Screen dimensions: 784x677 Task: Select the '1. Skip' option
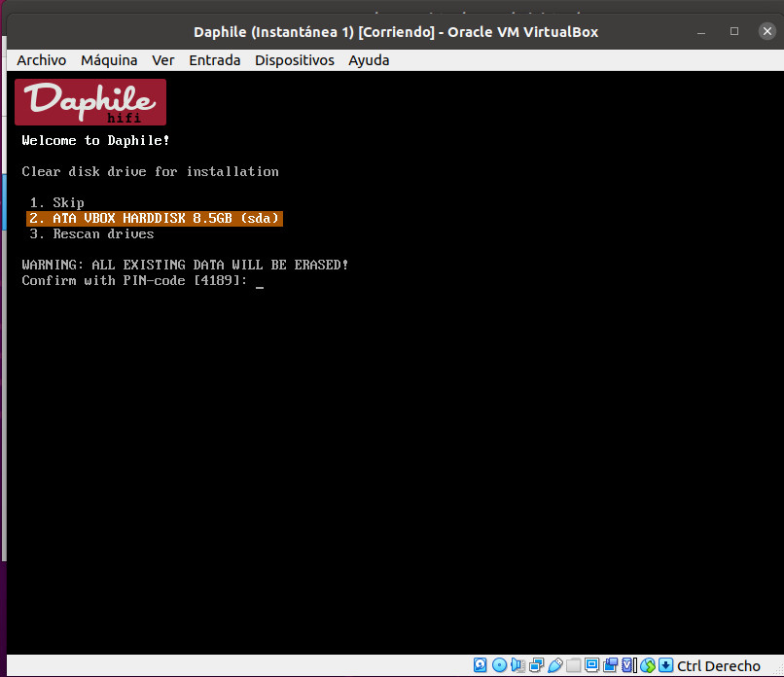56,202
